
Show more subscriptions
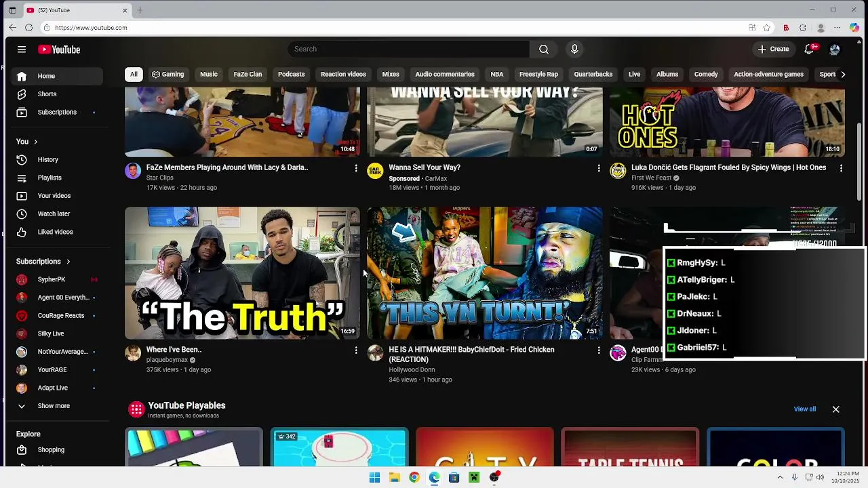[57, 406]
